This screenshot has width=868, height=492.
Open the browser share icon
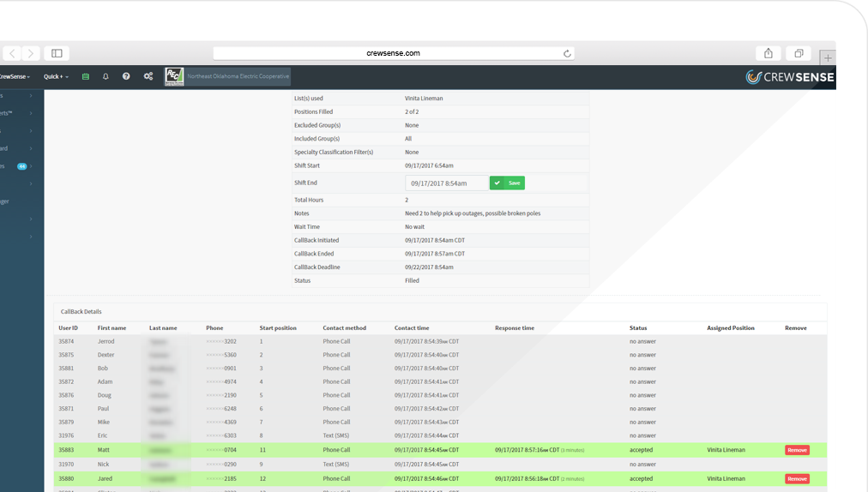click(x=769, y=53)
